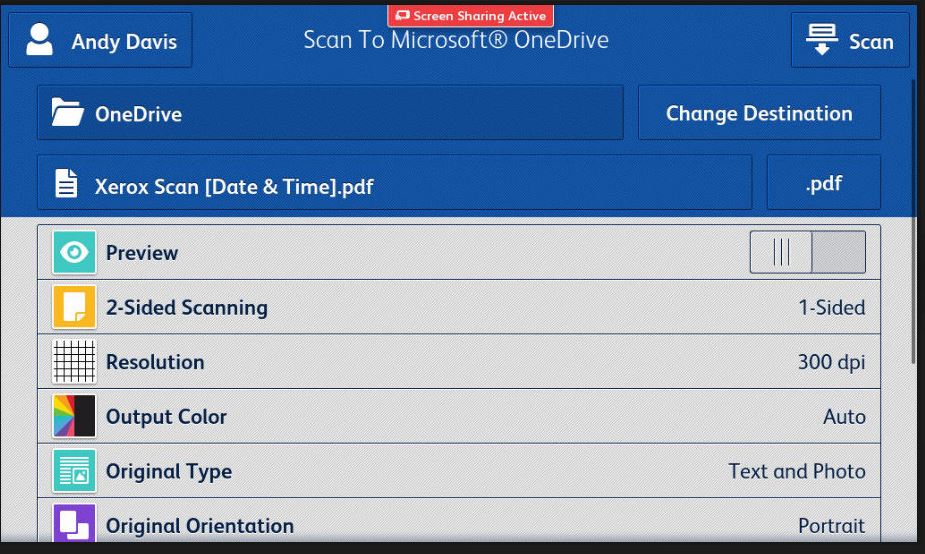
Task: Click the document icon beside file name
Action: (66, 184)
